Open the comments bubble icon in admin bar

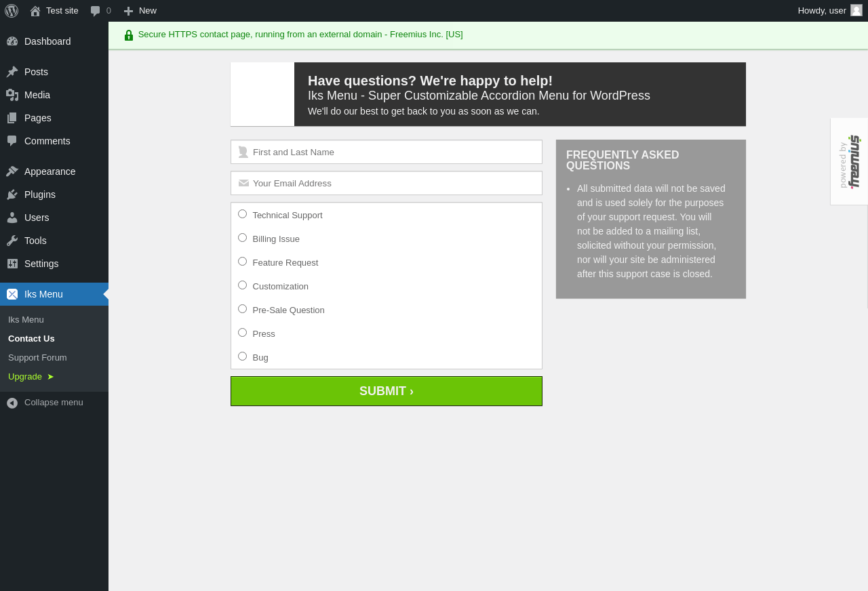(95, 11)
